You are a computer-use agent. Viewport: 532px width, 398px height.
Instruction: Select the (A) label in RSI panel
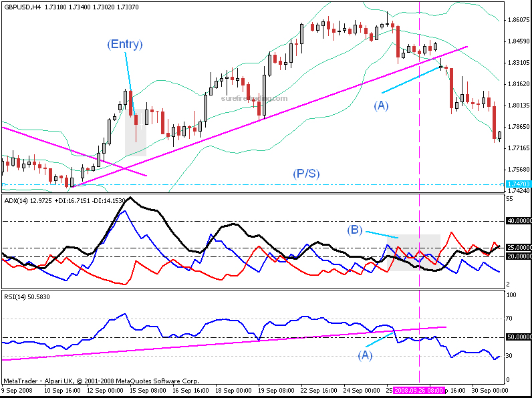(x=365, y=355)
